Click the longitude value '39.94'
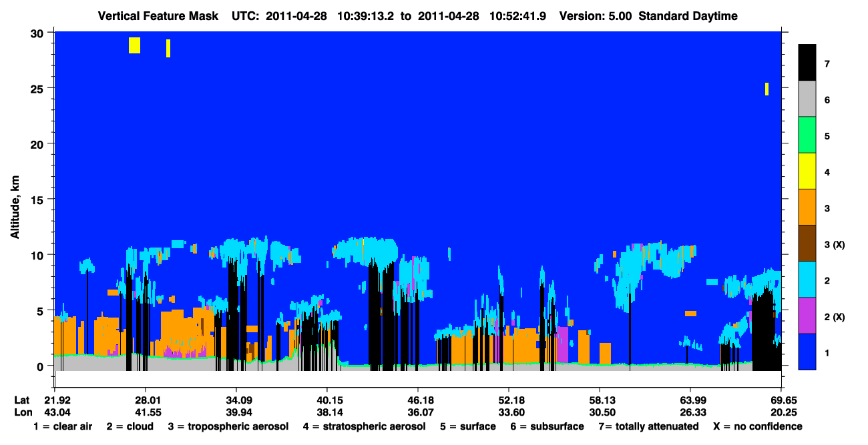Viewport: 868px width, 445px height. (236, 412)
